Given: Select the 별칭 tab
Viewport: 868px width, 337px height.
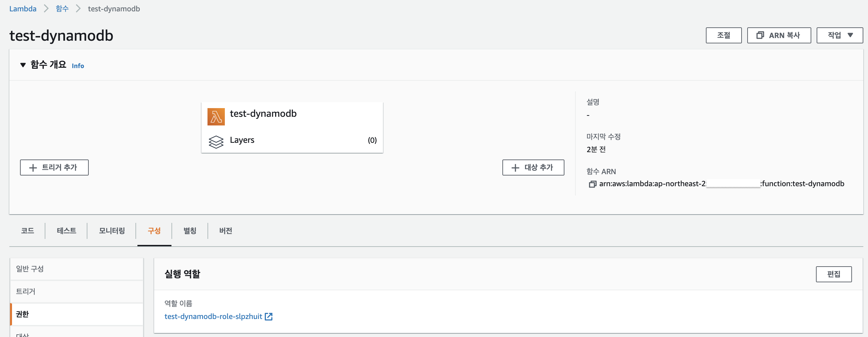Looking at the screenshot, I should click(190, 231).
